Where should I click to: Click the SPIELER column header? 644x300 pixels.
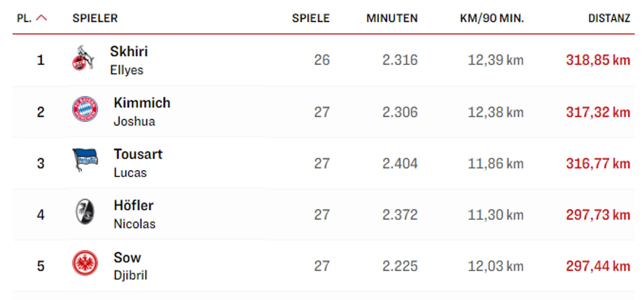(95, 18)
